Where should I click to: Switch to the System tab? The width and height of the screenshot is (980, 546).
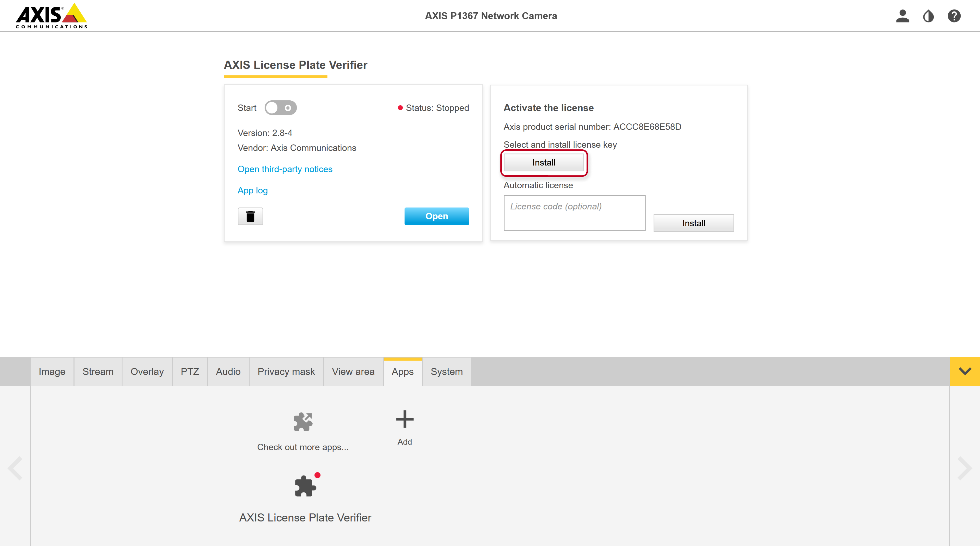tap(447, 371)
